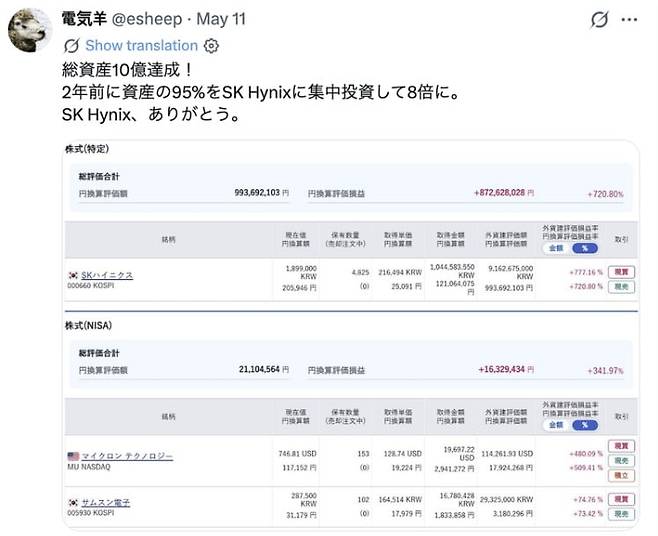Open the サムスン電子 stock link
Screen dimensions: 658x536
click(x=105, y=502)
